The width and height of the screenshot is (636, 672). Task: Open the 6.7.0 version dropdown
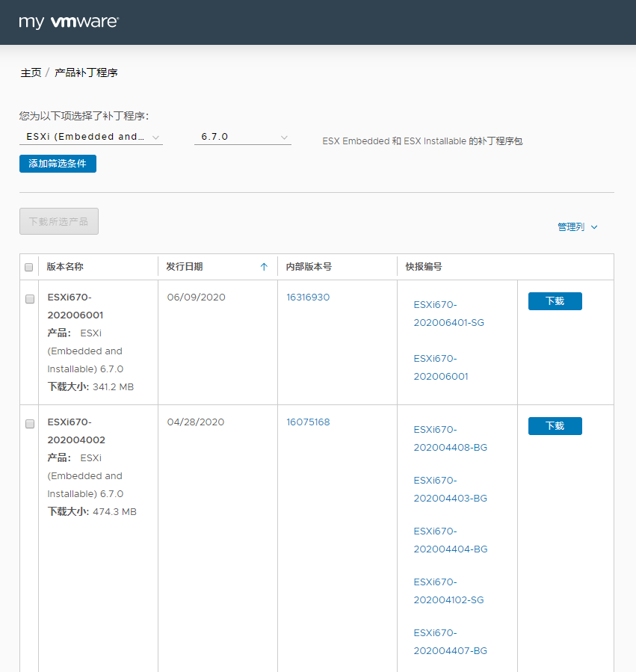pos(243,137)
